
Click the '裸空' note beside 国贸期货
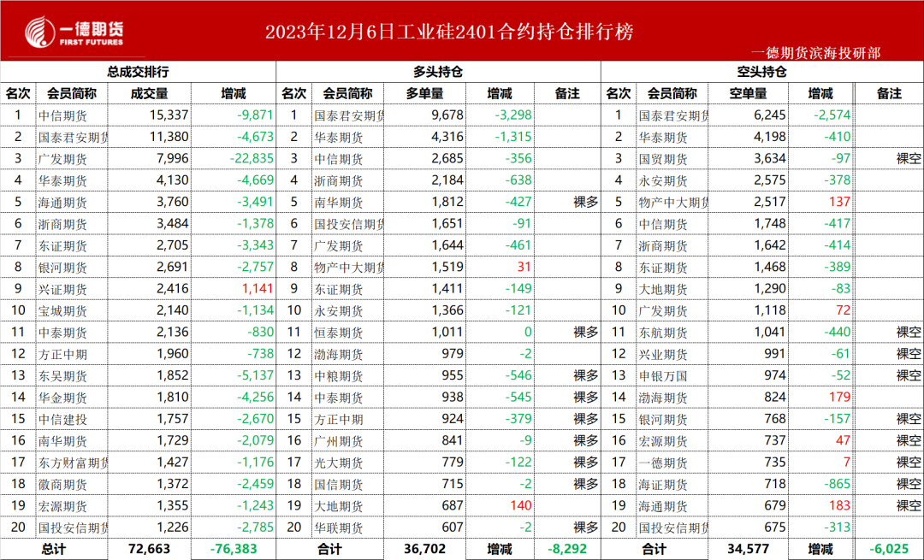click(909, 158)
